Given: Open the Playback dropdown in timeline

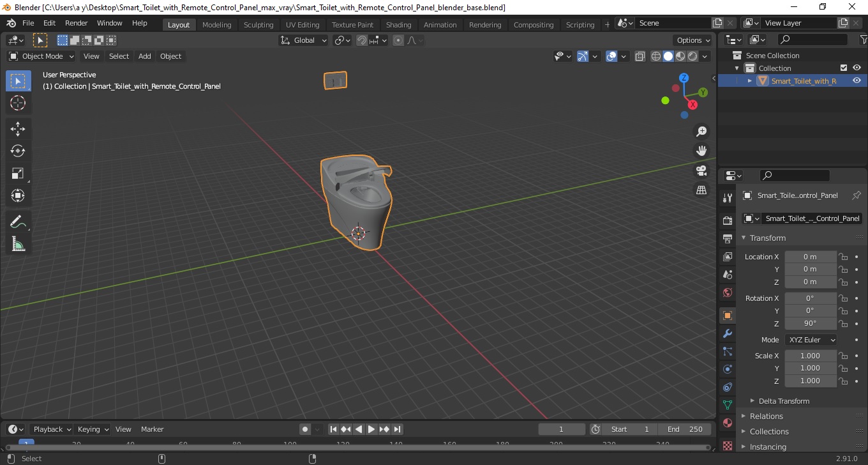Looking at the screenshot, I should coord(52,429).
